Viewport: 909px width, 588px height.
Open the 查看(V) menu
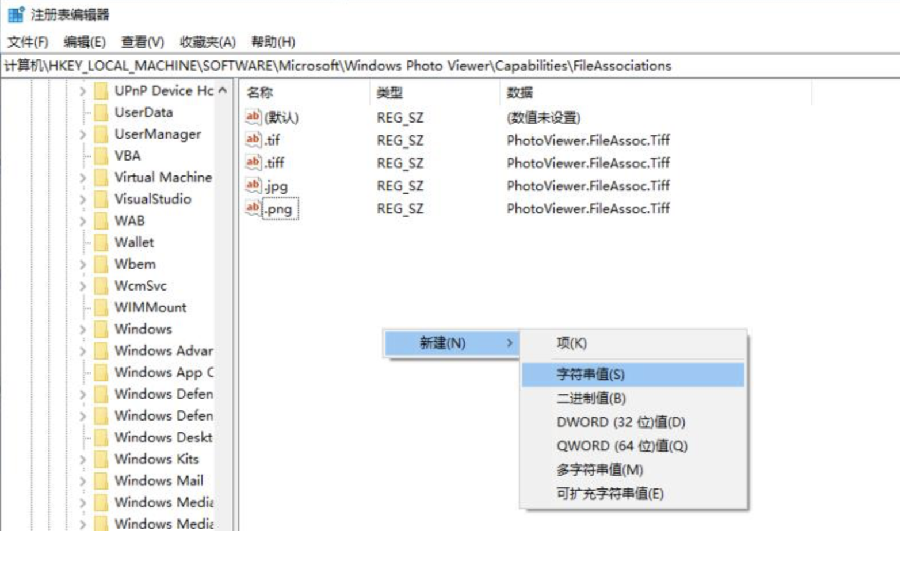click(142, 42)
